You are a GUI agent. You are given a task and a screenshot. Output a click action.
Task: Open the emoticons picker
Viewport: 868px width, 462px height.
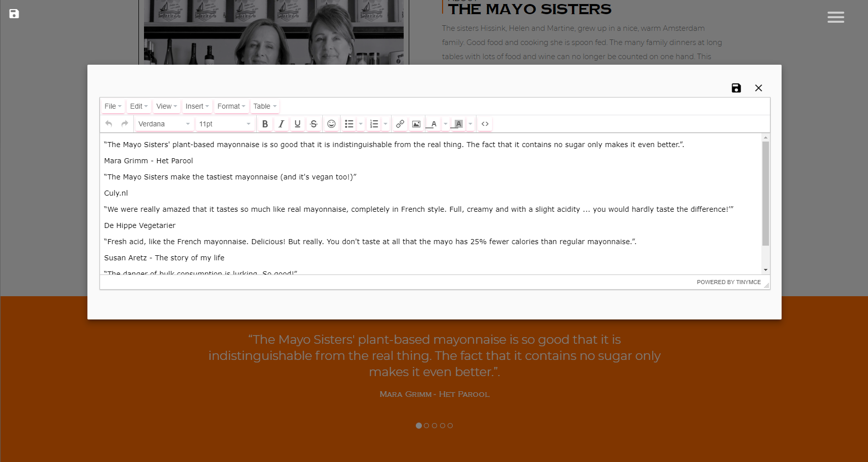pyautogui.click(x=331, y=124)
